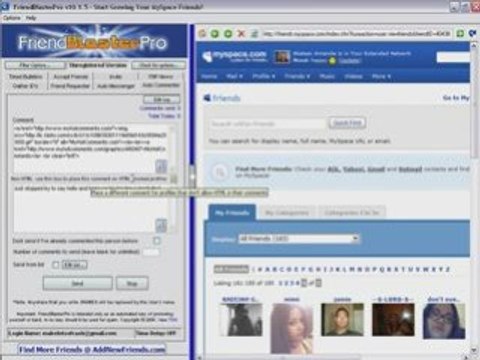Screen dimensions: 480x360
Task: Open the All Friends filter dropdown
Action: click(299, 239)
